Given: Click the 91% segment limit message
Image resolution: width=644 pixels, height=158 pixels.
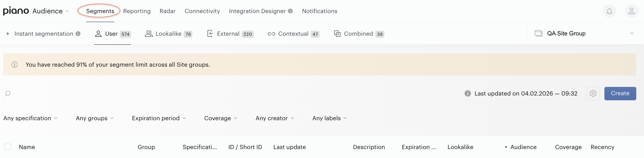Looking at the screenshot, I should pyautogui.click(x=118, y=65).
